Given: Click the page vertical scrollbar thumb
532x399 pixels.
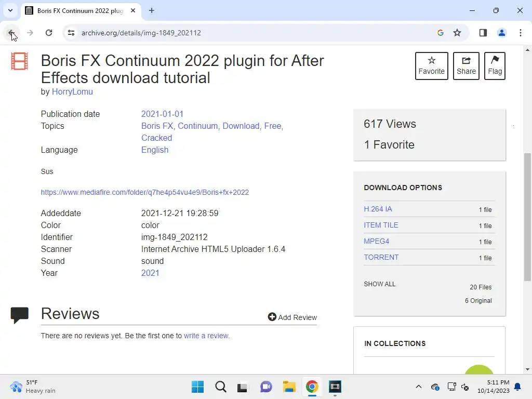Looking at the screenshot, I should pyautogui.click(x=527, y=217).
